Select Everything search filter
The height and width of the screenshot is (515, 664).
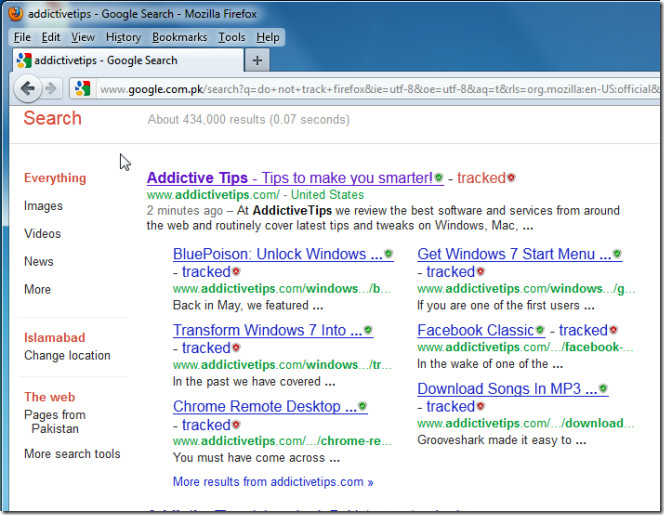coord(55,178)
